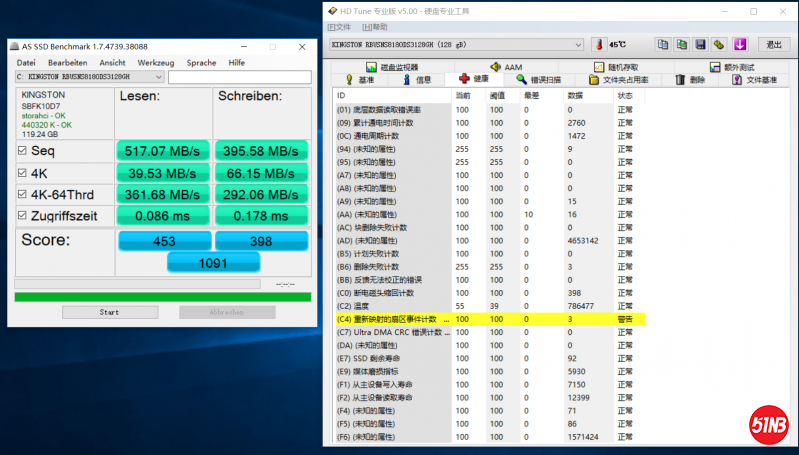Click the gray elapsed-time progress bar
This screenshot has width=799, height=455.
coord(138,284)
